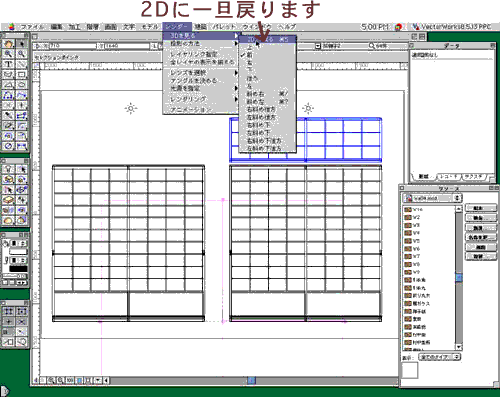Click the top button in Resources palette
The width and height of the screenshot is (500, 397).
480,208
